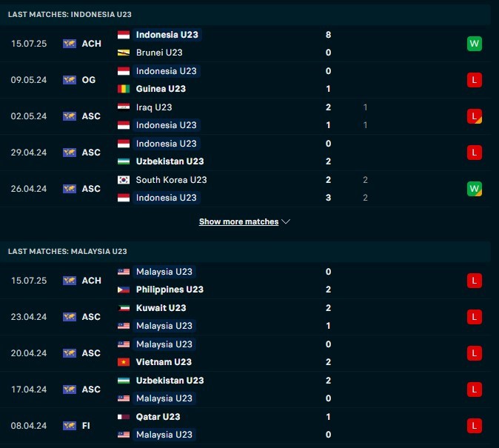Click L badge for the Guinea U23 match
The image size is (499, 448).
pyautogui.click(x=475, y=80)
